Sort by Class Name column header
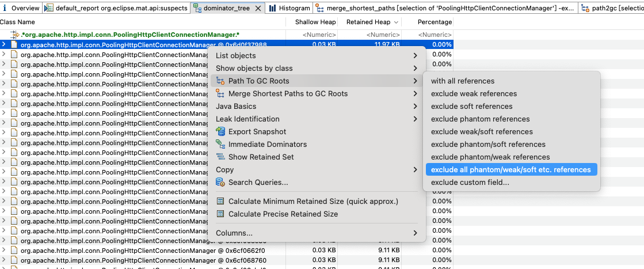 click(x=142, y=22)
